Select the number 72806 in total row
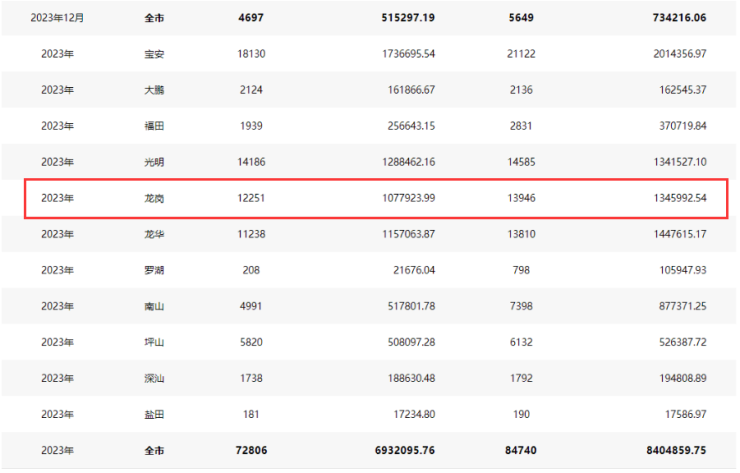The width and height of the screenshot is (740, 473). point(251,450)
